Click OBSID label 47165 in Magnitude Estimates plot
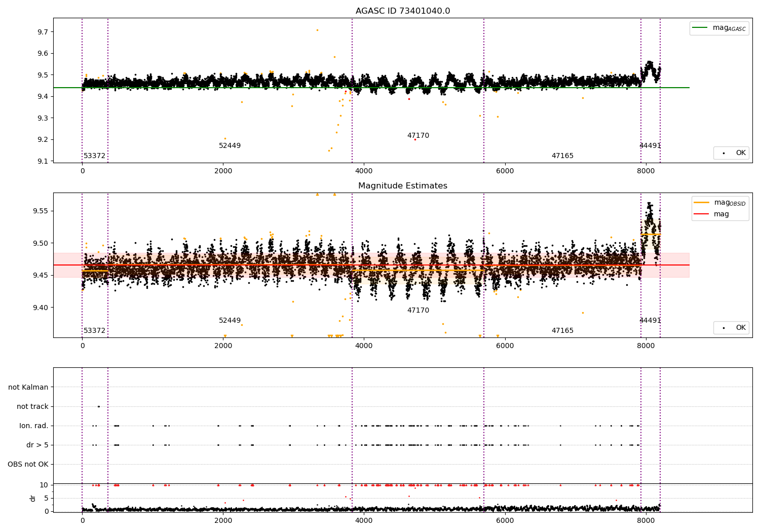The image size is (760, 532). pos(562,330)
